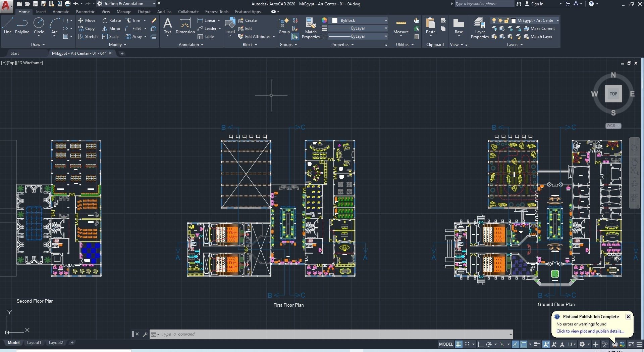
Task: Start the Dimension tool
Action: click(x=185, y=26)
